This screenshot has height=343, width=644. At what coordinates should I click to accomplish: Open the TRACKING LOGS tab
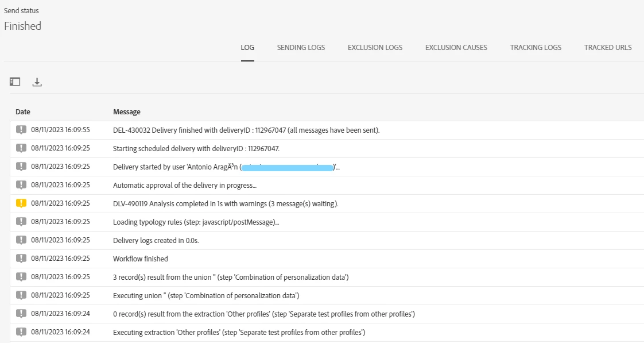pyautogui.click(x=536, y=48)
